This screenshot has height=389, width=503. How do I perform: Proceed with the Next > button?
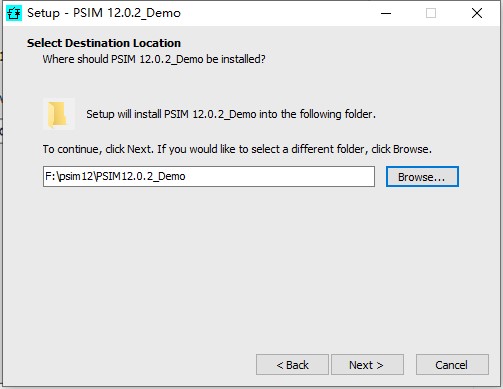[x=367, y=365]
